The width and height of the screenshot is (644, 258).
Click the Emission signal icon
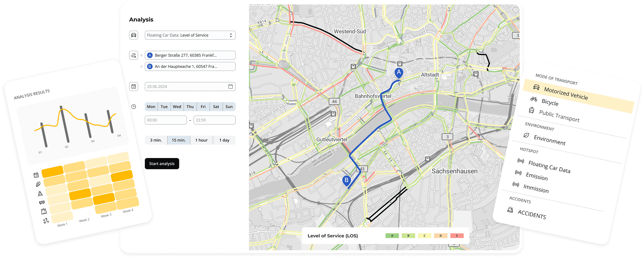tap(518, 172)
